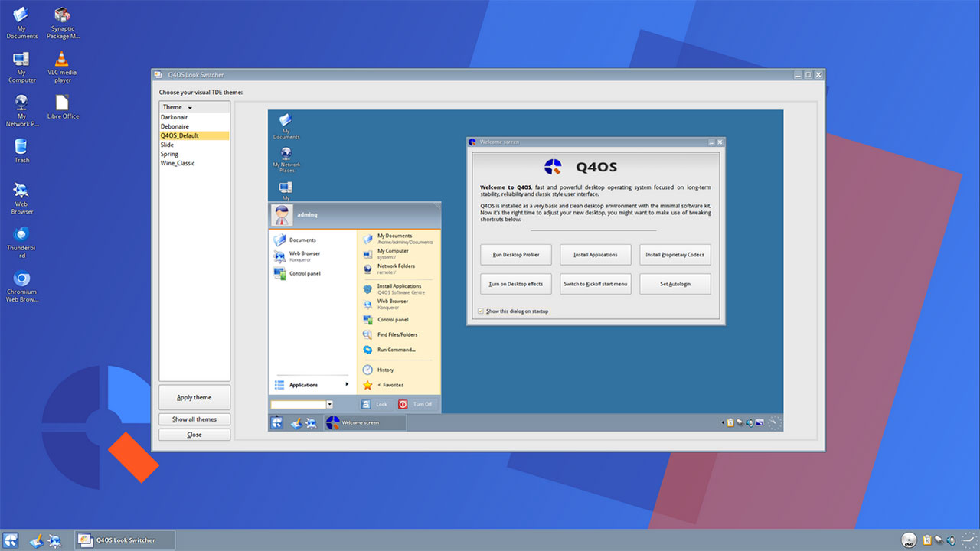The image size is (980, 551).
Task: Maximize the Q4OS Look Switcher window
Action: tap(808, 75)
